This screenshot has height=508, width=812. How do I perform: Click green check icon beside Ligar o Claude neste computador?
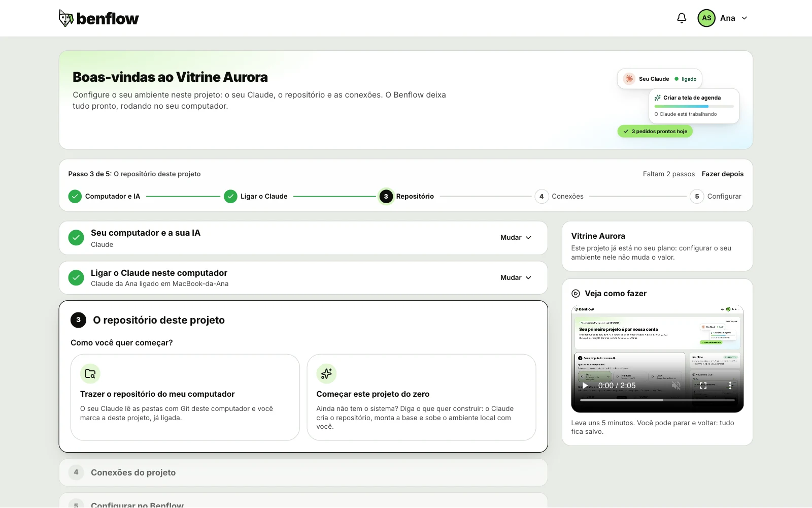tap(76, 278)
